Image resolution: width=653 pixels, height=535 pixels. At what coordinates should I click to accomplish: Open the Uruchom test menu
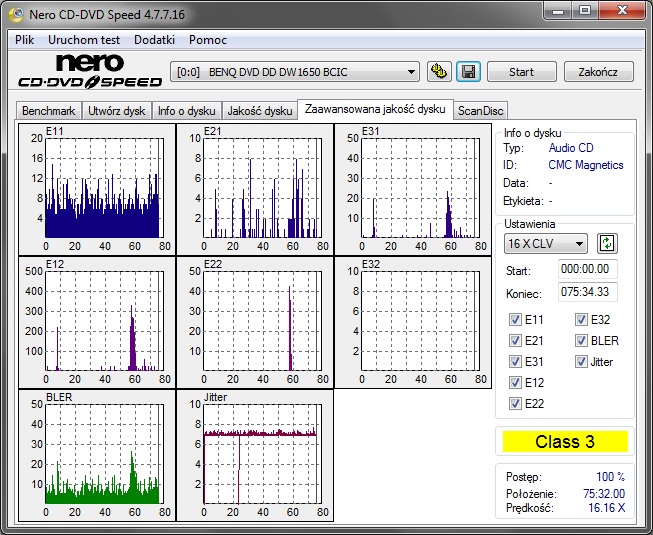point(84,40)
